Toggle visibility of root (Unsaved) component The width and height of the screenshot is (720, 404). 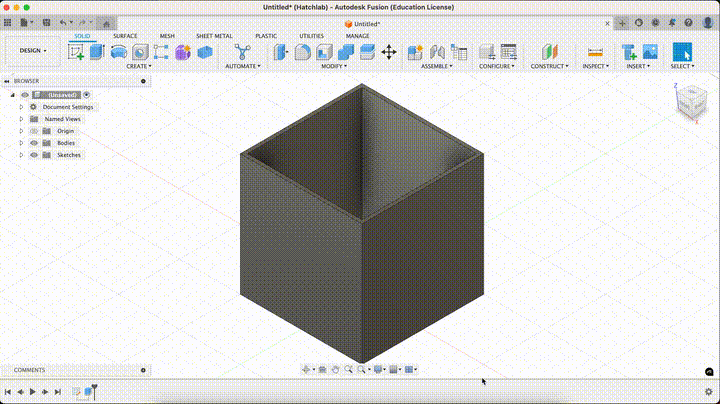click(x=25, y=95)
